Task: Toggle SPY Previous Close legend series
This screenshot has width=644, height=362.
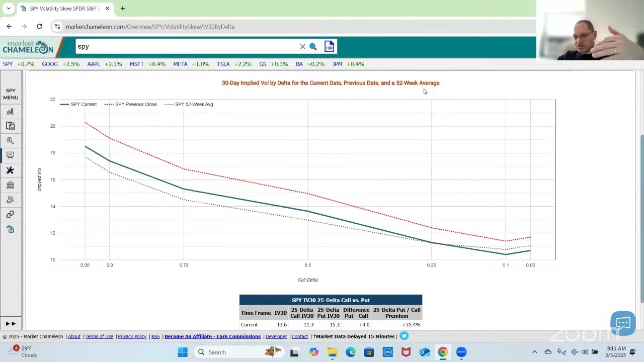Action: (131, 105)
